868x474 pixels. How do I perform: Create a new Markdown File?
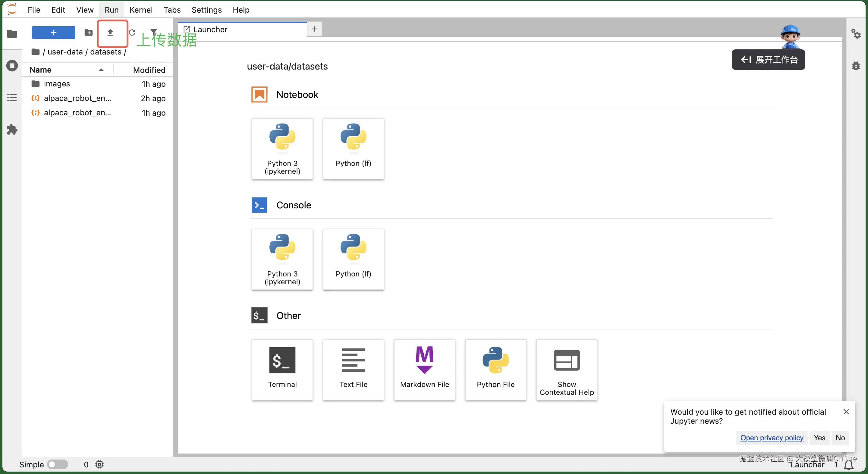(424, 369)
